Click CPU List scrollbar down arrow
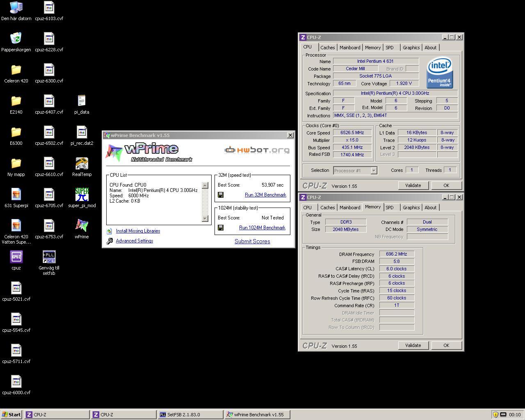 tap(205, 218)
